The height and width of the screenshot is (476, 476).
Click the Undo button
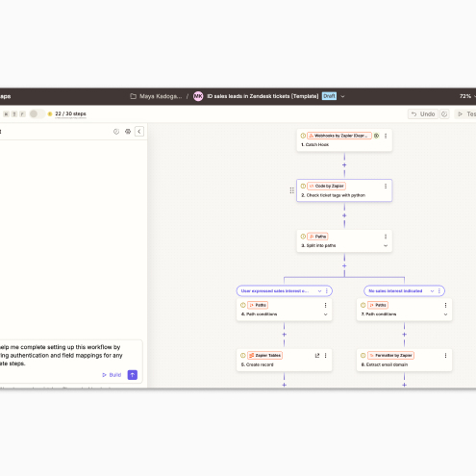tap(423, 114)
